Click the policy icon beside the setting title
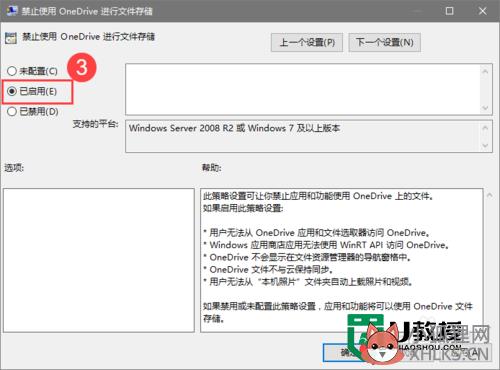The image size is (500, 370). [11, 38]
